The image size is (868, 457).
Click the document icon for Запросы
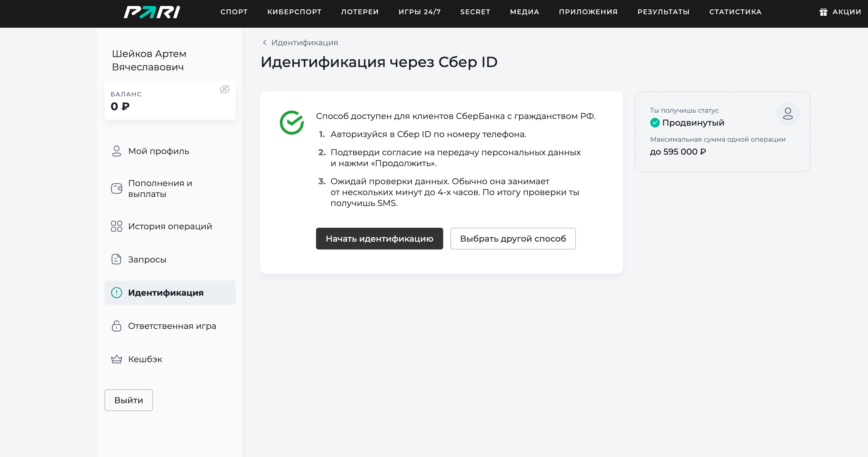coord(116,259)
